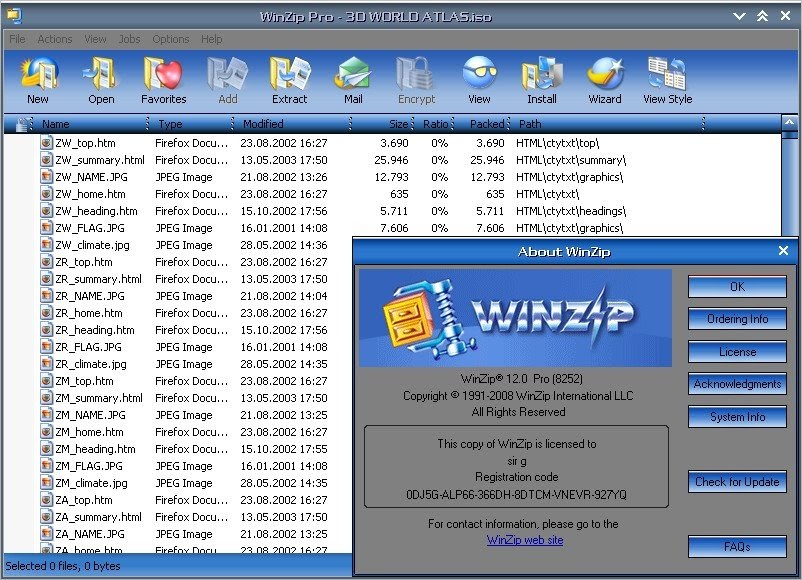Viewport: 802px width, 580px height.
Task: Select the ZR_top.htm file
Action: coord(83,262)
